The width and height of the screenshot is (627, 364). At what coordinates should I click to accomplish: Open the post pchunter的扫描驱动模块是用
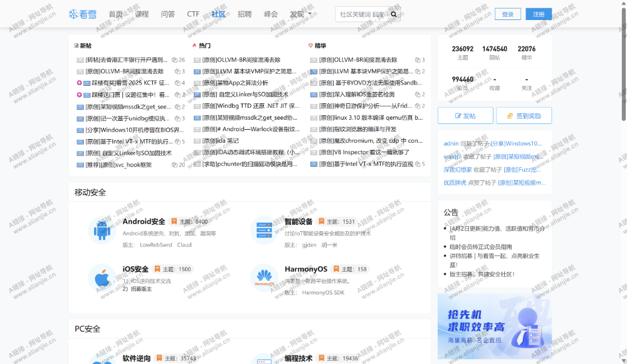250,164
